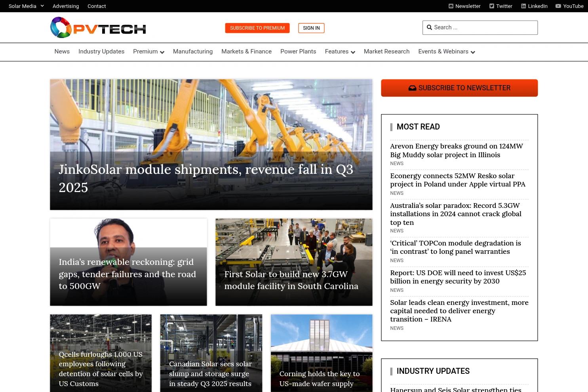Click the YouTube text link

pos(573,6)
